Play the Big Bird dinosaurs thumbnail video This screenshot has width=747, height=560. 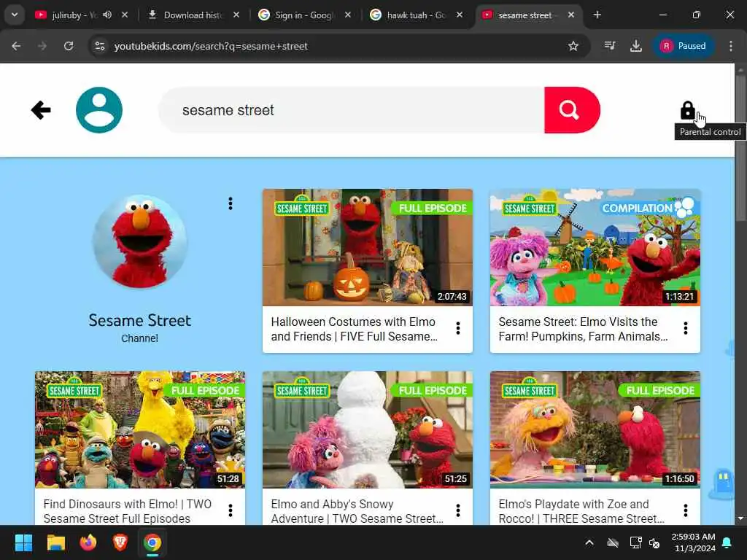point(140,429)
